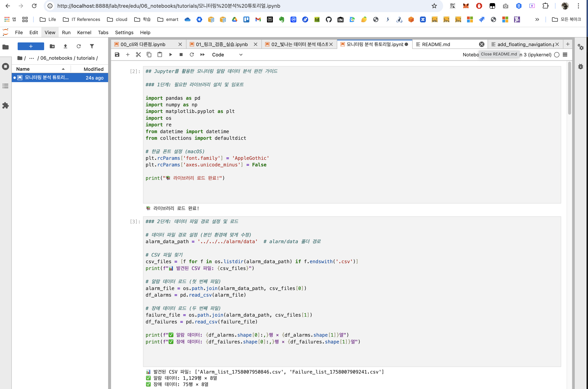Open the Settings menu

[x=124, y=33]
